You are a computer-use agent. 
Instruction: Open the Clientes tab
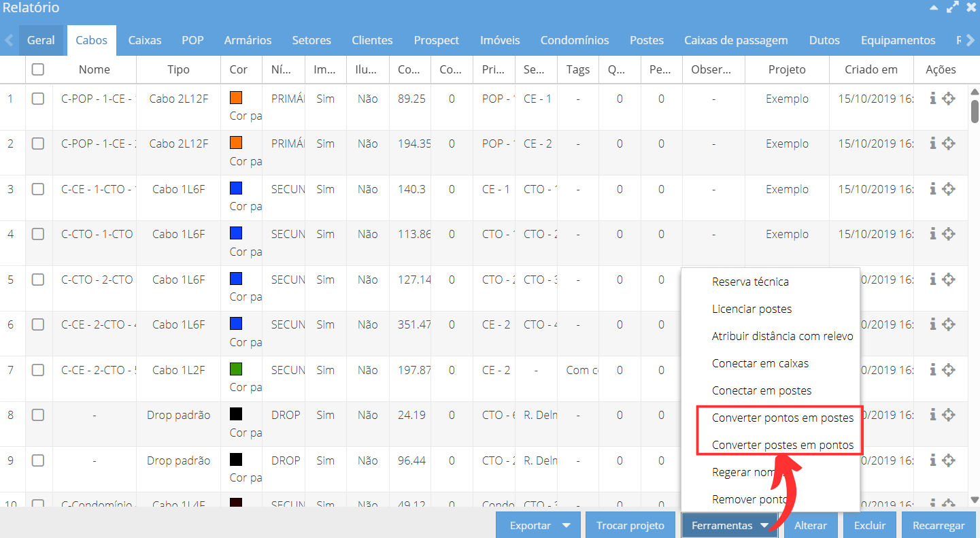[372, 40]
